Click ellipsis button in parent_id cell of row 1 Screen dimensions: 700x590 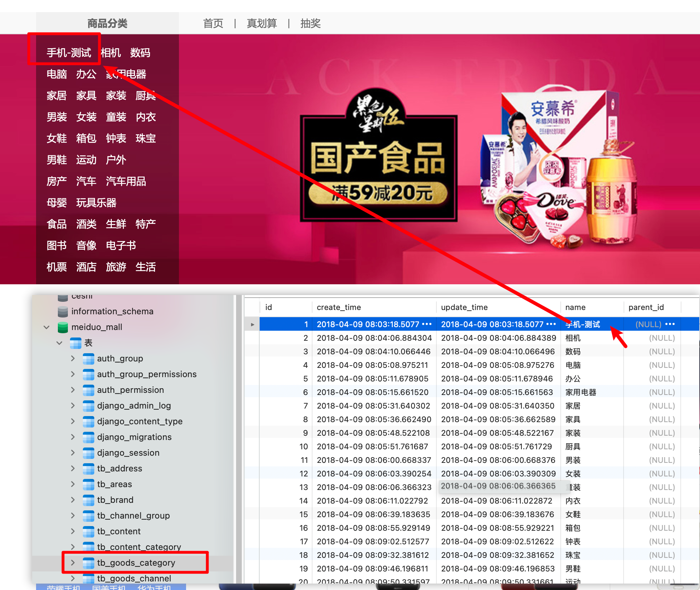[670, 324]
